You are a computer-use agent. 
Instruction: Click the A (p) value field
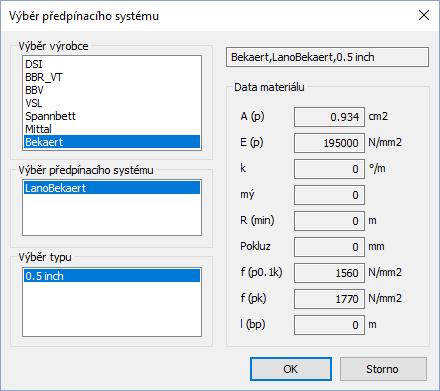coord(329,117)
